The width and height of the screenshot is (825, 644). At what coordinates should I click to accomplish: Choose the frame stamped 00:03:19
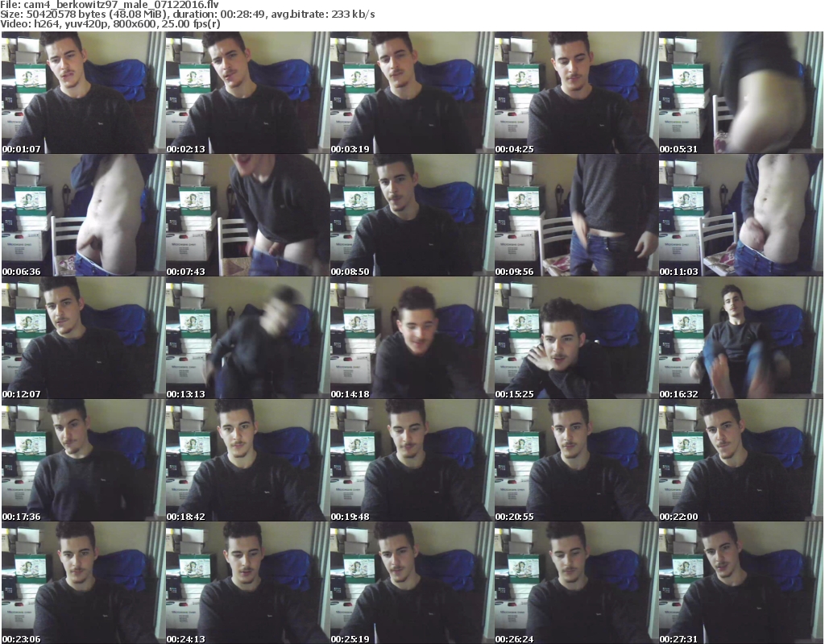pyautogui.click(x=412, y=93)
